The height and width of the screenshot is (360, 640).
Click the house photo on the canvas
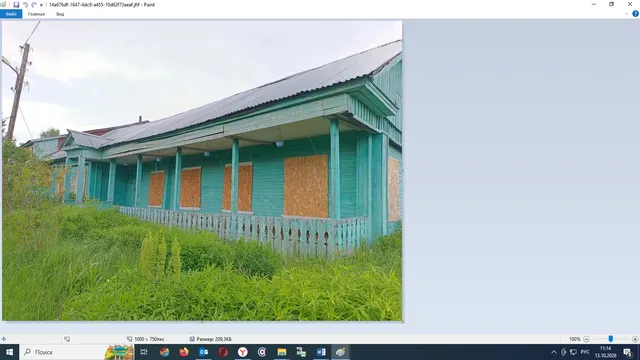(x=202, y=171)
